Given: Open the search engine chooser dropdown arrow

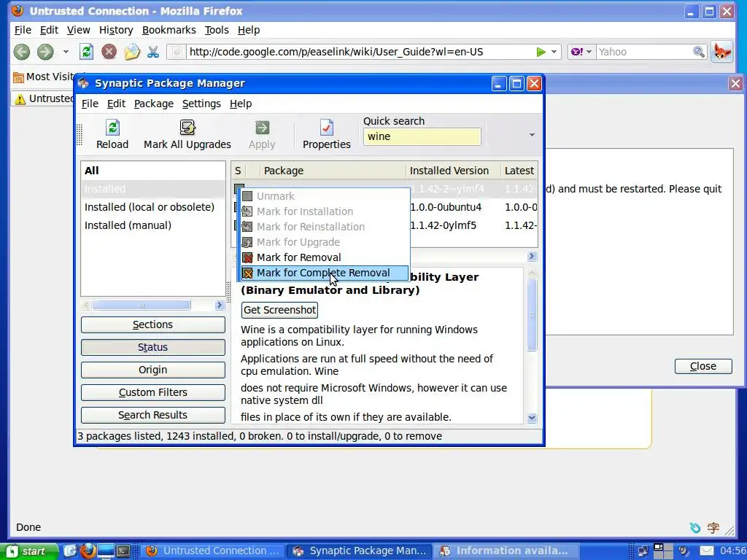Looking at the screenshot, I should pyautogui.click(x=589, y=52).
